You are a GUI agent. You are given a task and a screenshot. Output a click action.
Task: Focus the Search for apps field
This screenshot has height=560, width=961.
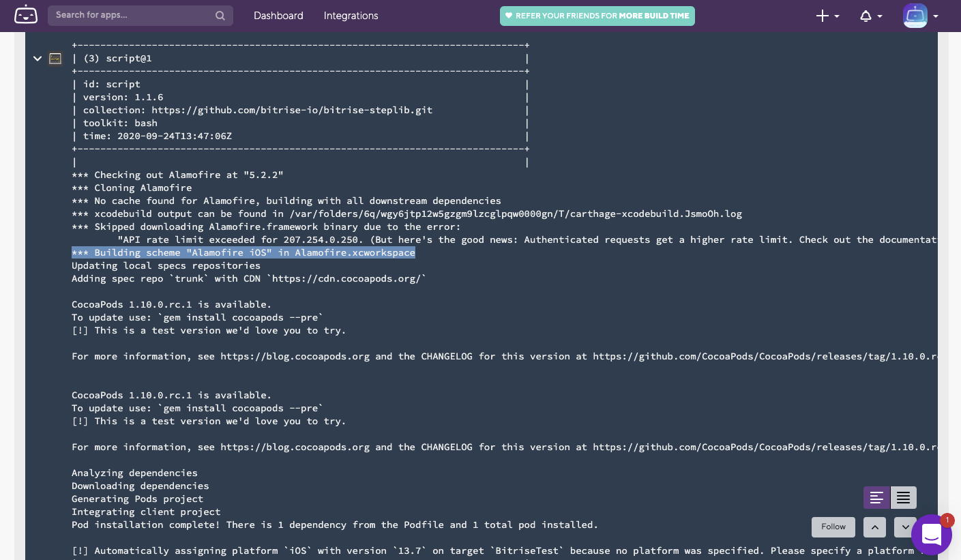coord(141,16)
